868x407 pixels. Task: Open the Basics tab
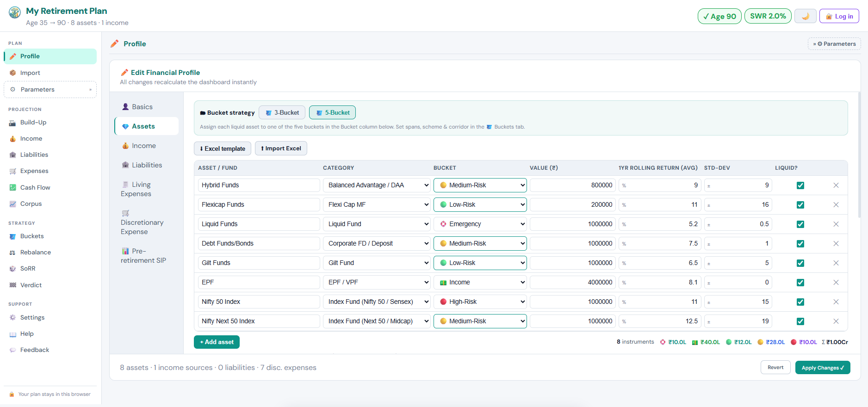pos(146,107)
